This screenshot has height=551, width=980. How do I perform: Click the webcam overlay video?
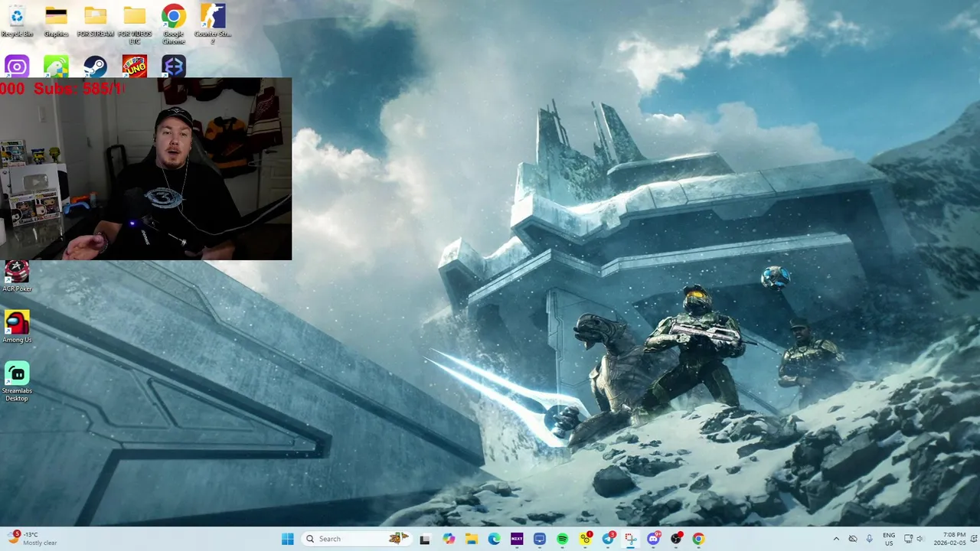click(145, 169)
